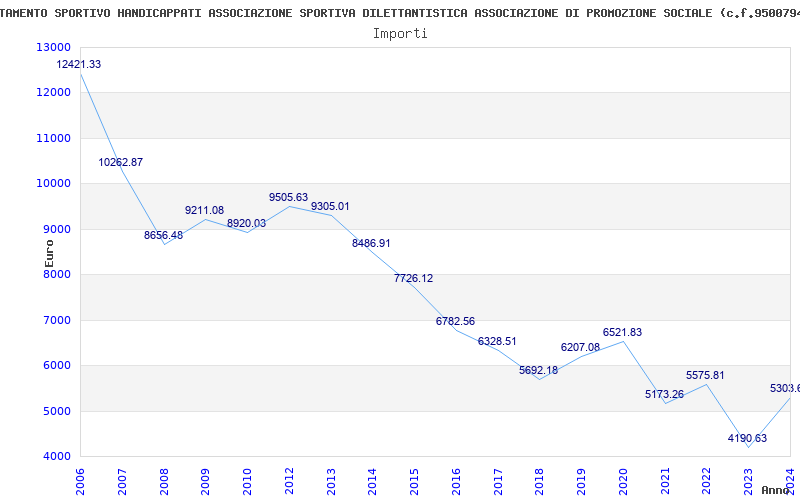Click the 9211.08 data label
Viewport: 800px width, 500px height.
pos(205,210)
